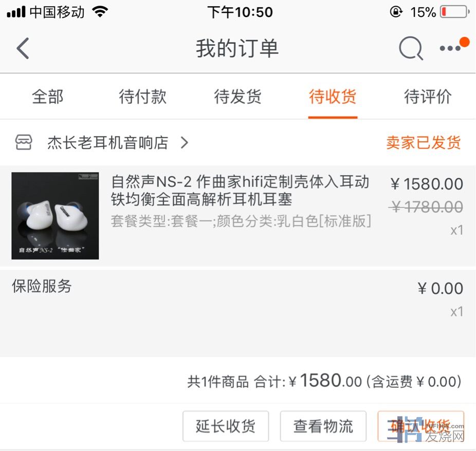Tap the rotation lock status icon
Screen dimensions: 476x451
(x=396, y=12)
